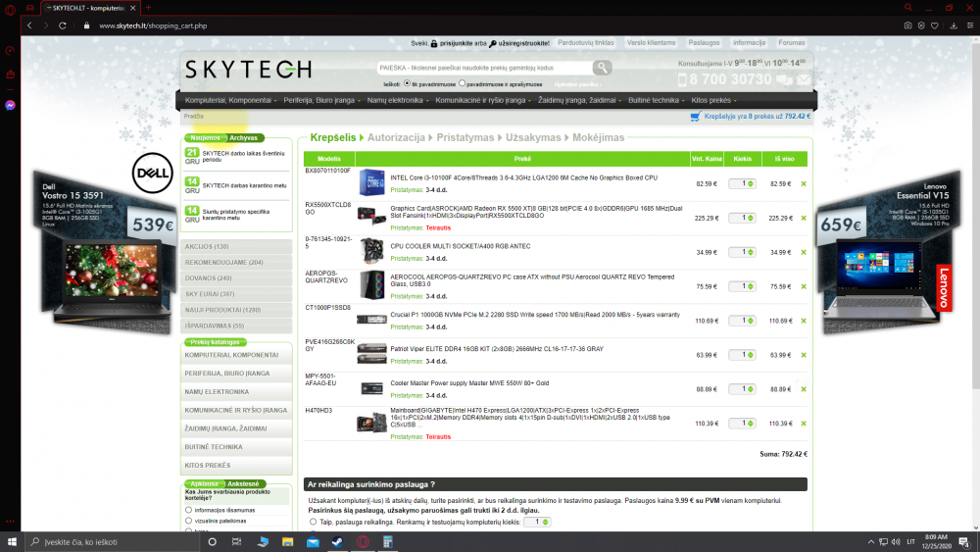Open the 'Ankstesnė' poll tab
Viewport: 980px width, 552px height.
pos(243,484)
